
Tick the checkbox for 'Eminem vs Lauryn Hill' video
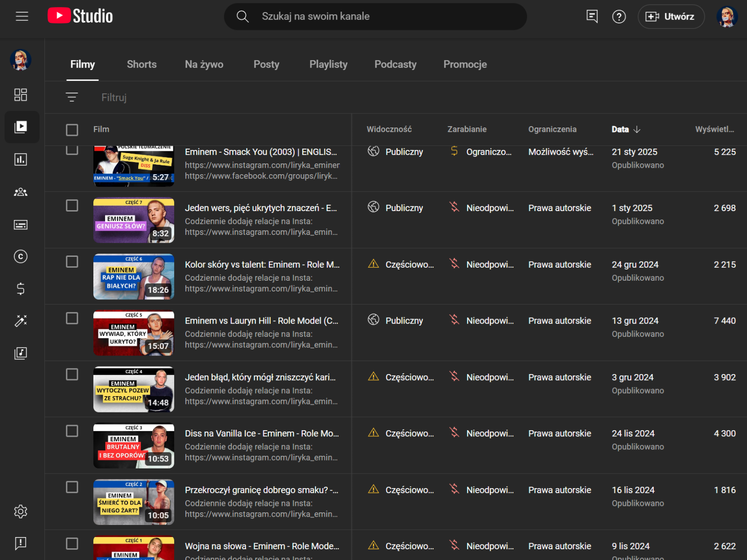(x=72, y=319)
